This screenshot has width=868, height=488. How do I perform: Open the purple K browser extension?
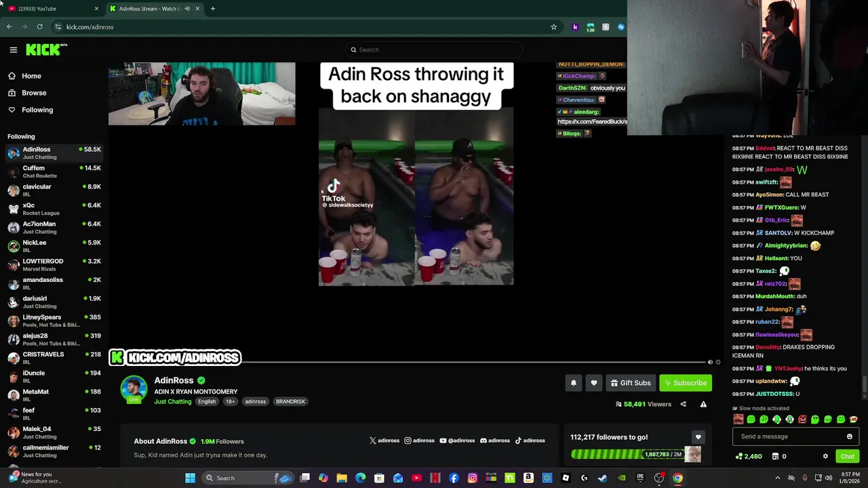pyautogui.click(x=576, y=27)
